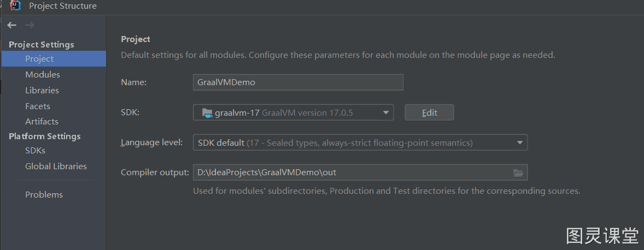The height and width of the screenshot is (250, 644).
Task: Open the SDK dropdown showing graalvm-17
Action: 293,112
